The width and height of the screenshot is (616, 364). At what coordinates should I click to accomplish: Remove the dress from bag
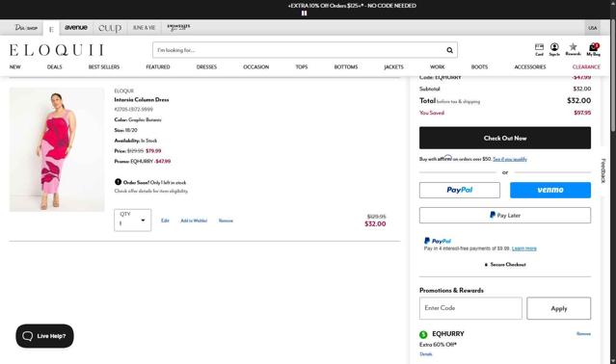226,221
